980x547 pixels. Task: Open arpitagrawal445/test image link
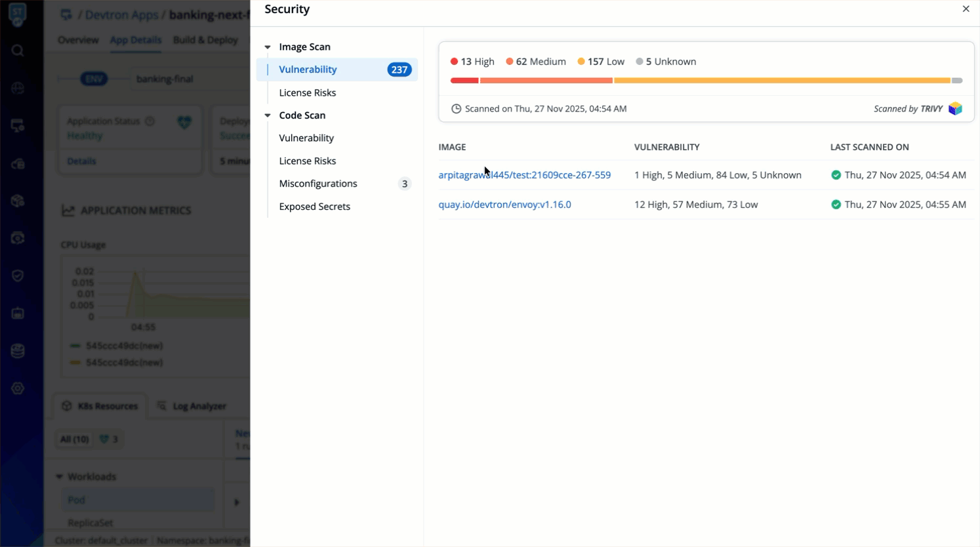pos(524,175)
